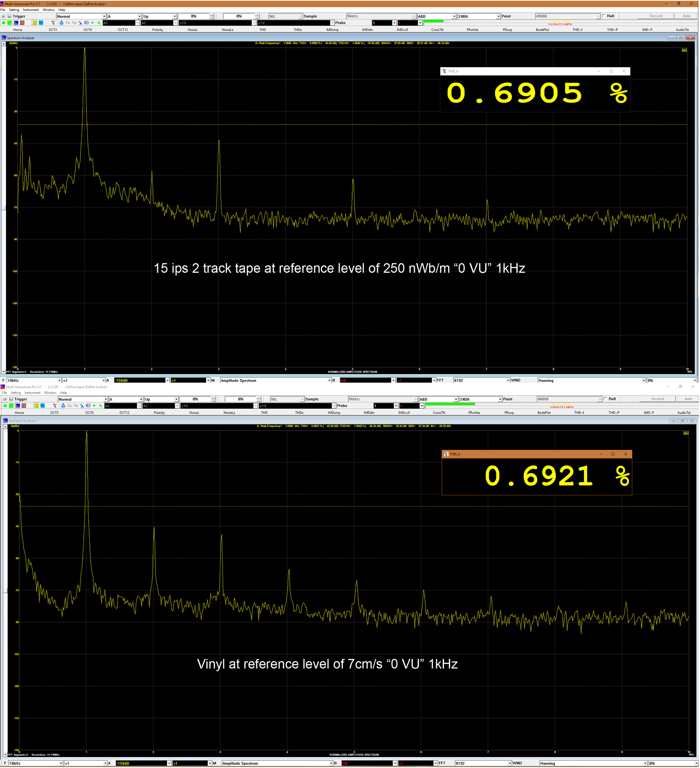Select the BodePlot preset in top window
This screenshot has height=768, width=700.
coord(543,30)
